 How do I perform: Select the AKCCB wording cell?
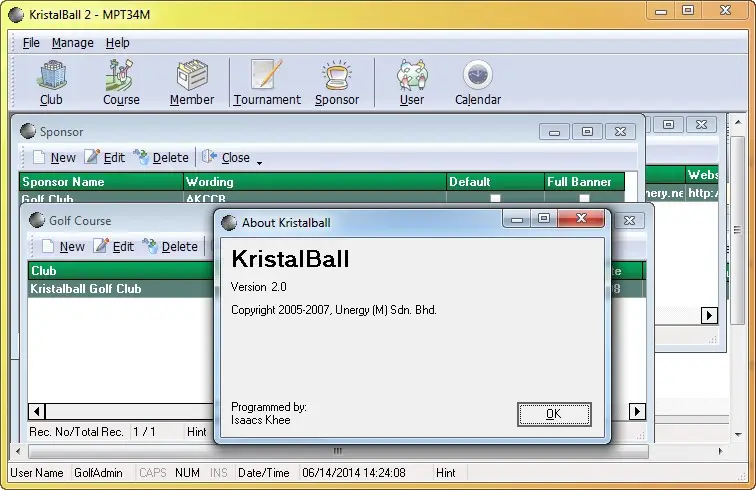pos(315,197)
